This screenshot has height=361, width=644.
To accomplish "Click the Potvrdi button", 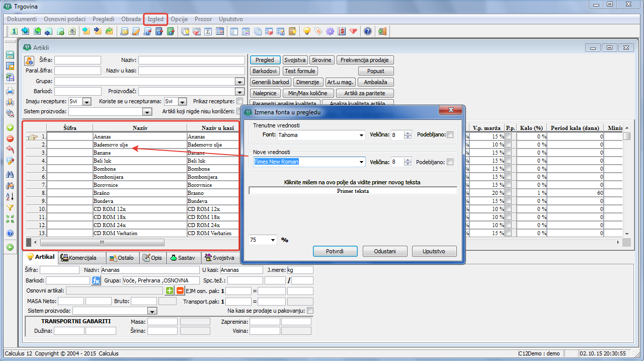I will point(335,251).
